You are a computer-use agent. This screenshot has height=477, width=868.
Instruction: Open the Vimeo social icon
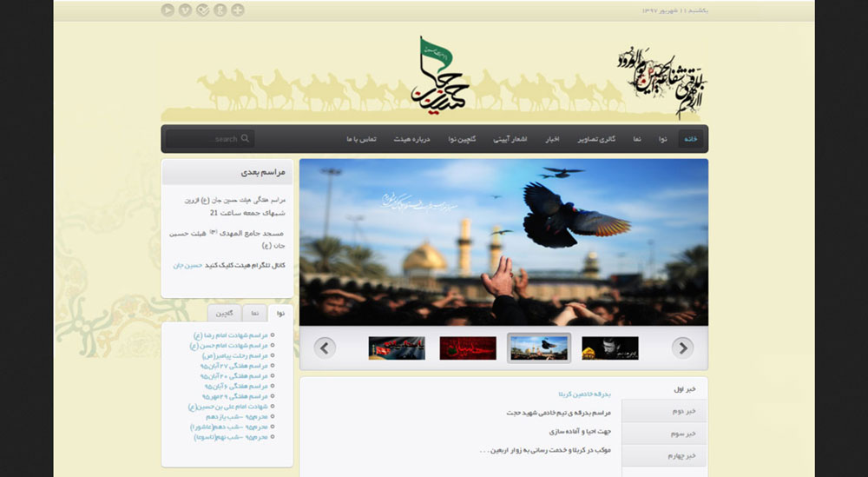click(186, 10)
